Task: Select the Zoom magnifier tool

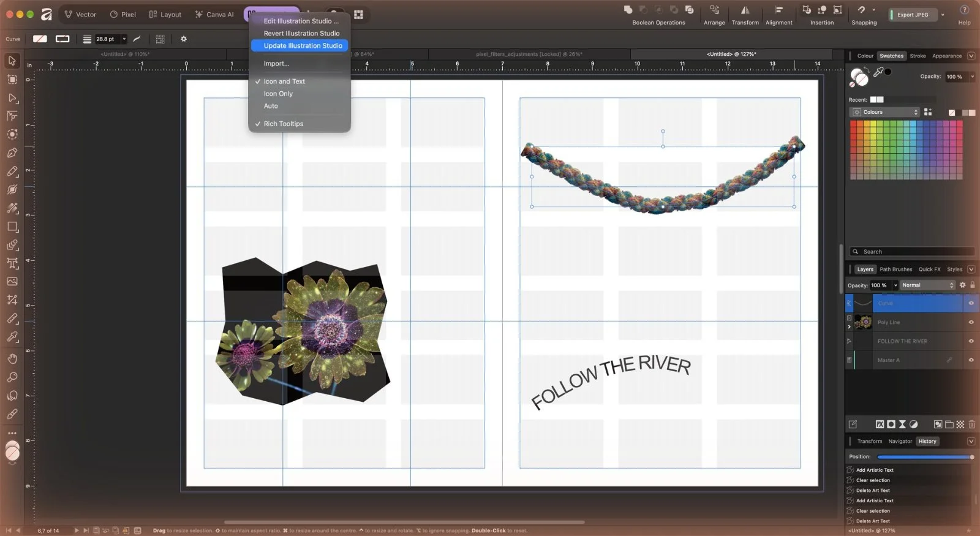Action: [x=12, y=377]
